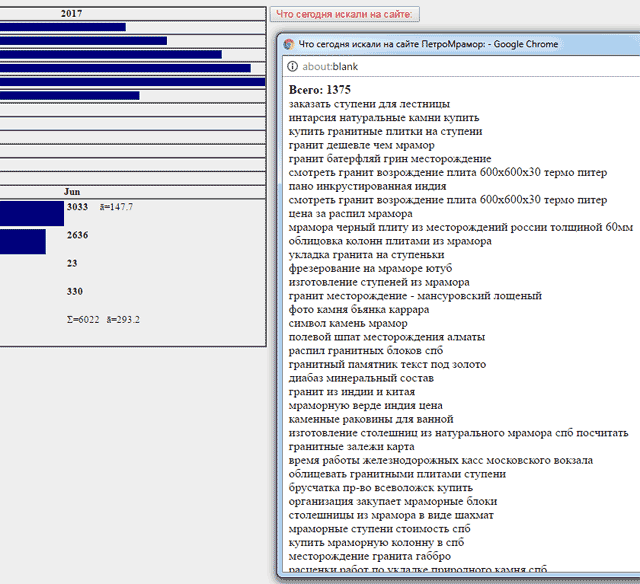
Task: Click the Σ=6022 total value
Action: [83, 320]
